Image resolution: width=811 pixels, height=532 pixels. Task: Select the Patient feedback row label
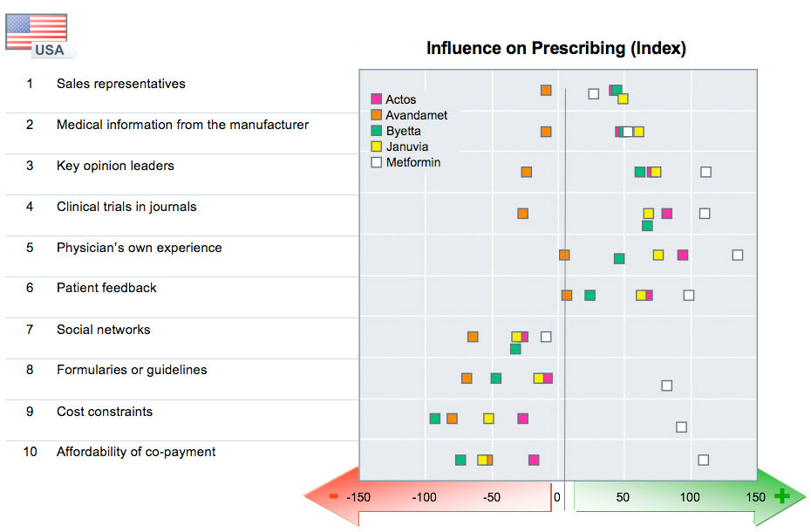pos(106,288)
